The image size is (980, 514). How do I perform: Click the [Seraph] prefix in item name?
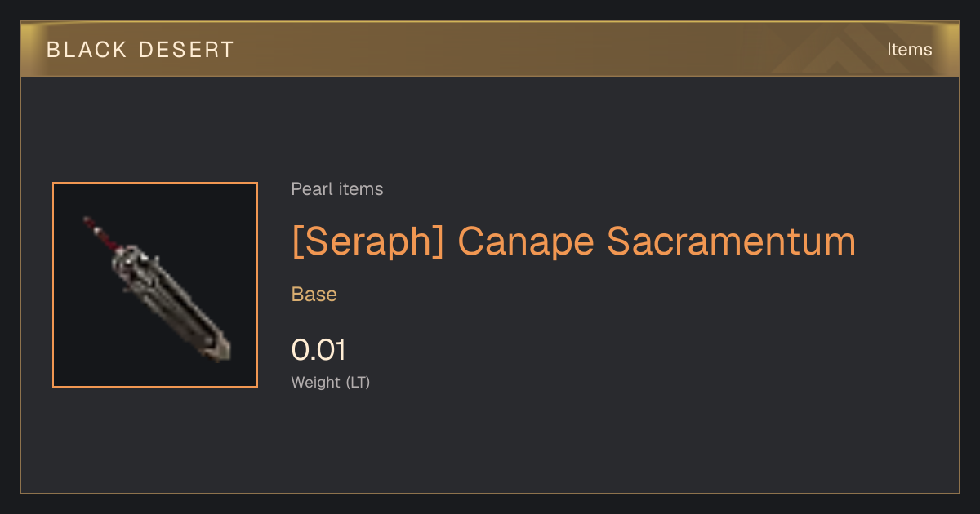367,241
